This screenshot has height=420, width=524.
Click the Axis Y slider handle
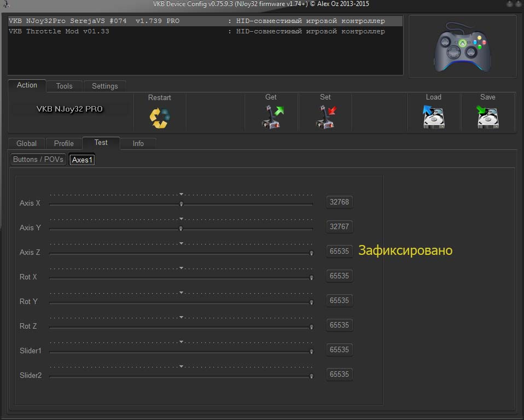[181, 228]
